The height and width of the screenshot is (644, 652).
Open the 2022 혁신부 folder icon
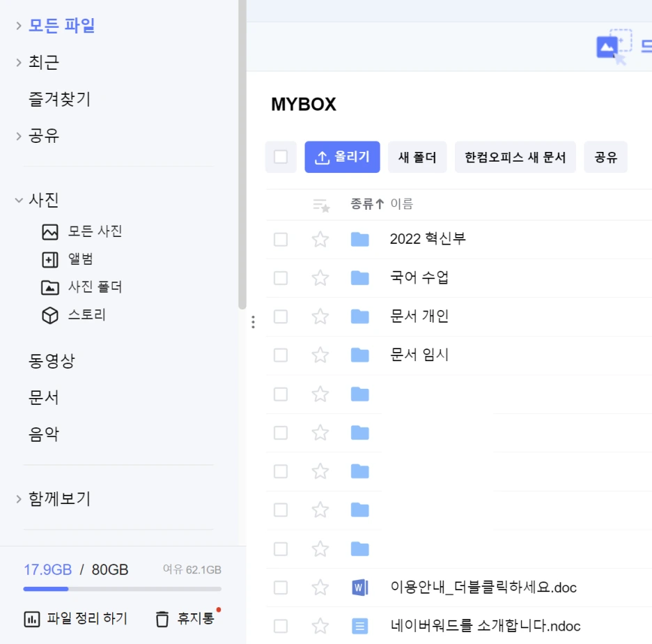[360, 238]
